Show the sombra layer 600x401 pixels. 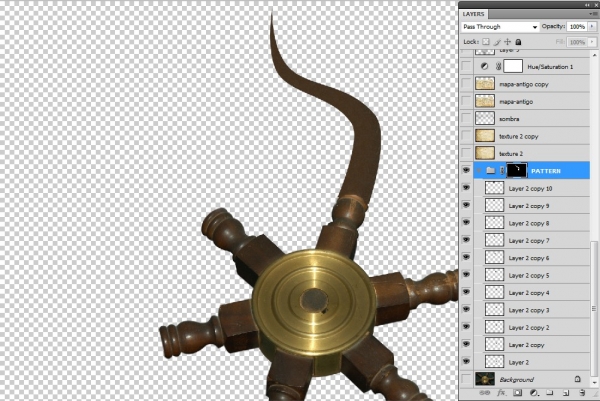coord(466,118)
